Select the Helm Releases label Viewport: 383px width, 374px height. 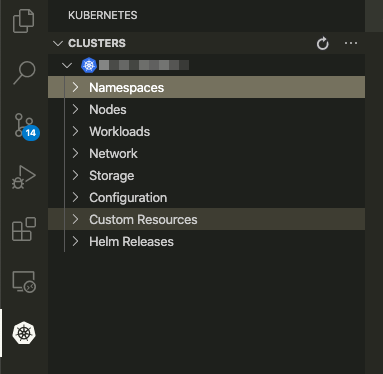pos(131,242)
